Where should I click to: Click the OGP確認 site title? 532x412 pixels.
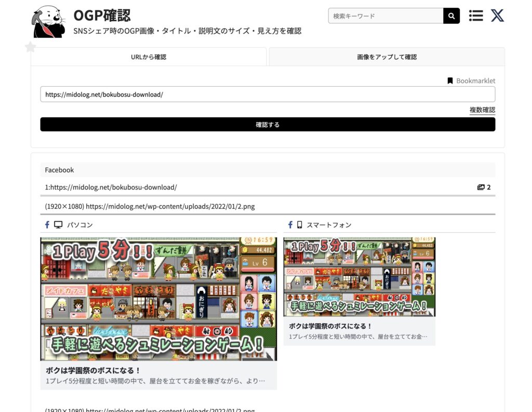pyautogui.click(x=102, y=15)
